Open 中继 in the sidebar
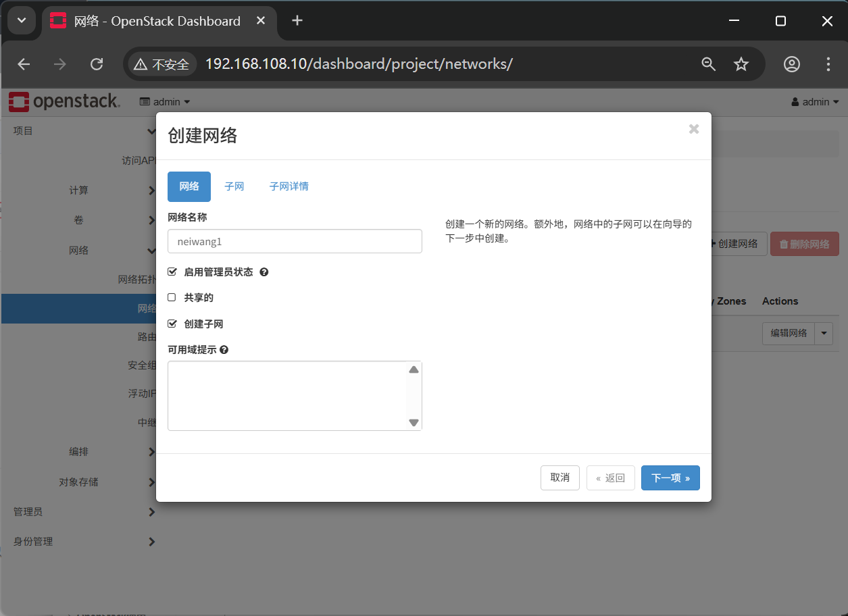The width and height of the screenshot is (848, 616). [x=147, y=423]
